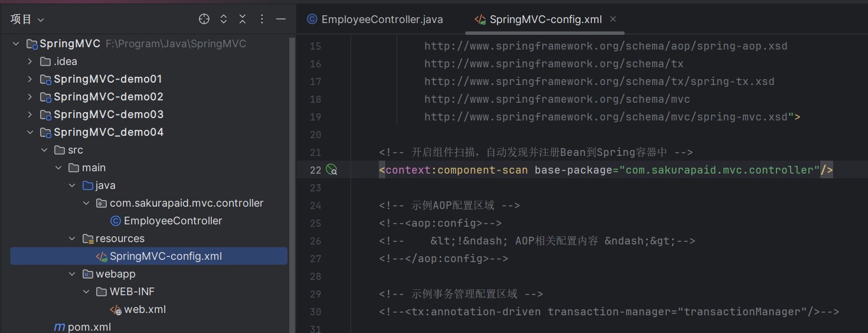Click the tx:annotation-driven comment on line 30

click(x=609, y=312)
